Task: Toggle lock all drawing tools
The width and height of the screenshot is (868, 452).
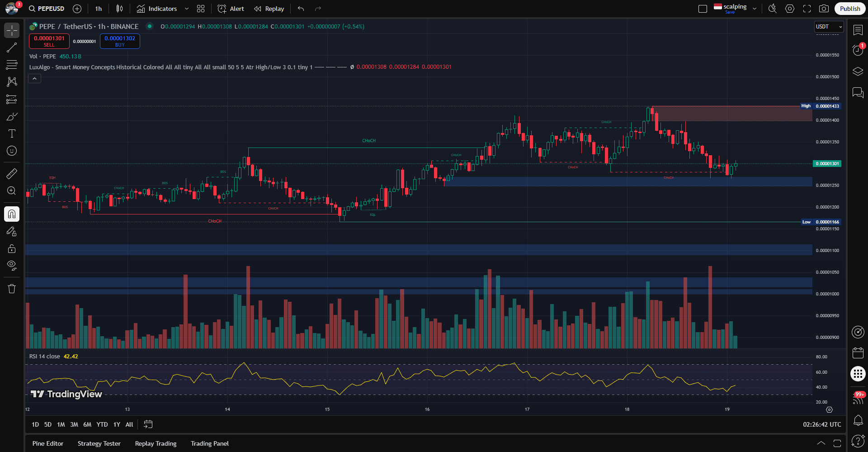Action: [x=12, y=248]
